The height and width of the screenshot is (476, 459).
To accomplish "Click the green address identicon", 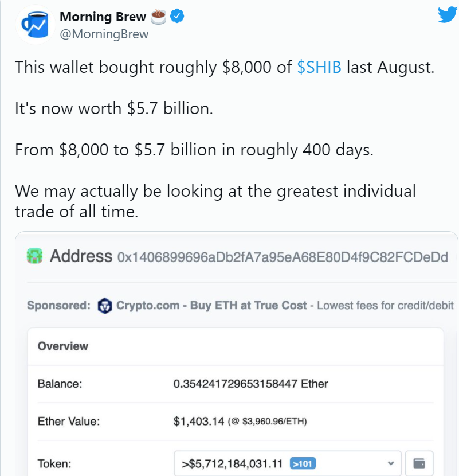I will click(x=34, y=256).
